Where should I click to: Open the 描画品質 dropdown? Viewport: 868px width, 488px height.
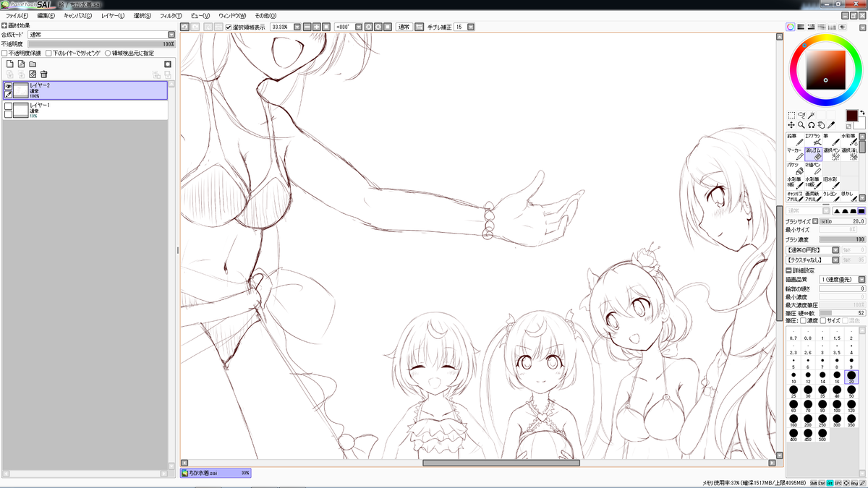tap(861, 279)
